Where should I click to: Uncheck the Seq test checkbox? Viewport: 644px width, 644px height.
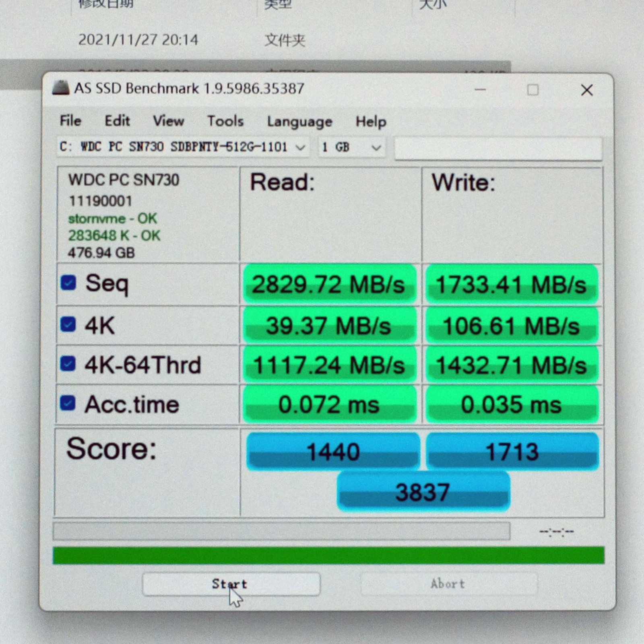click(68, 283)
